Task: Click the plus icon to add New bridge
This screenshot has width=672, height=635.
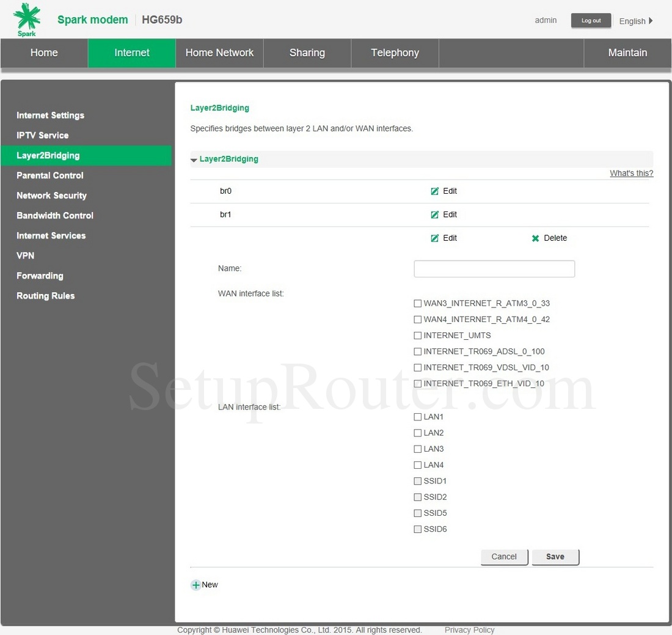Action: pos(196,585)
